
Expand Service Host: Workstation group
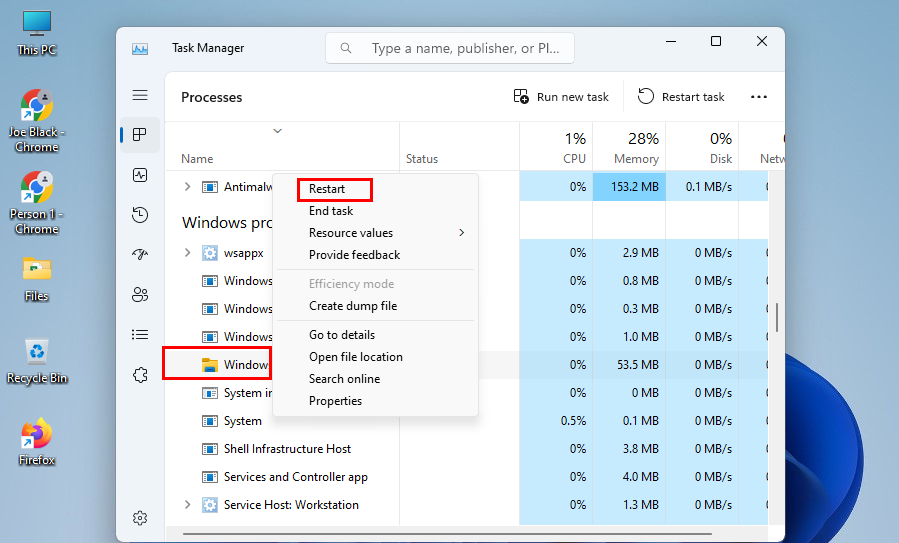click(187, 505)
